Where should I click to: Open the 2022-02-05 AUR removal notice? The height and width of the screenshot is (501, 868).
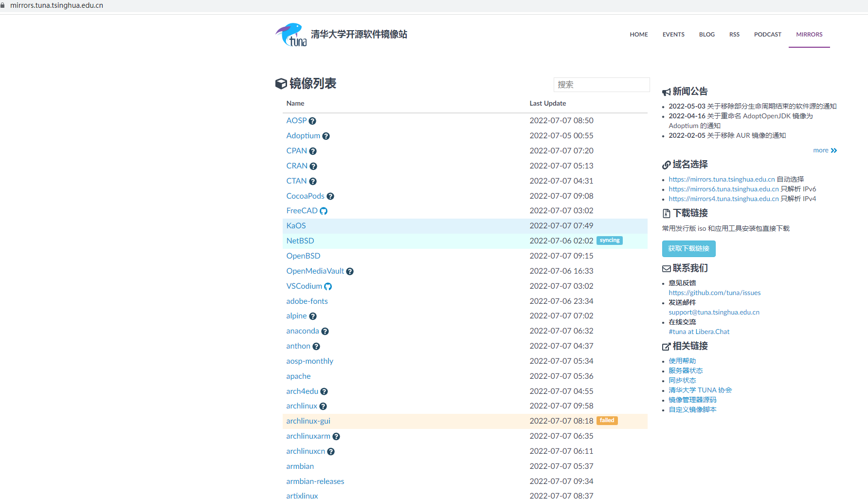[727, 136]
